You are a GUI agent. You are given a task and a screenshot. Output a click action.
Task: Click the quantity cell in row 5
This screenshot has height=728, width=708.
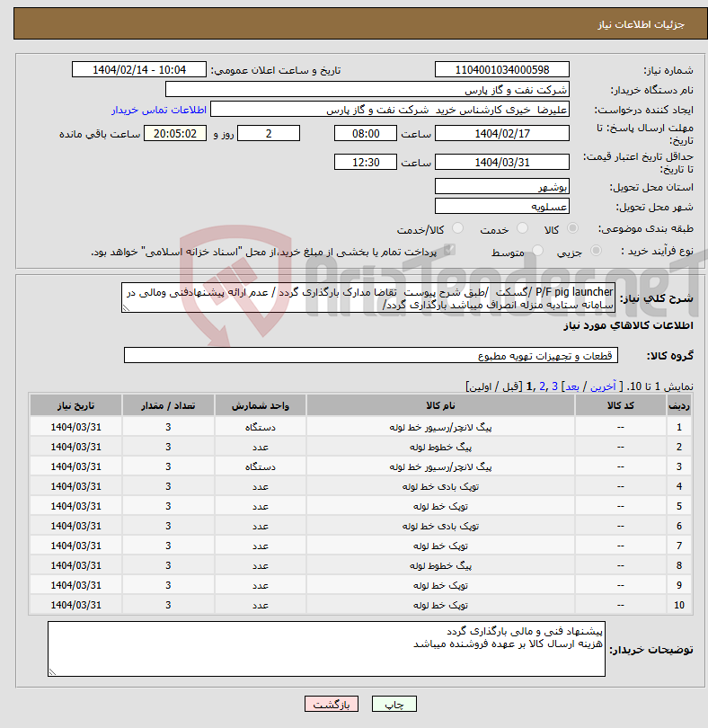[168, 506]
